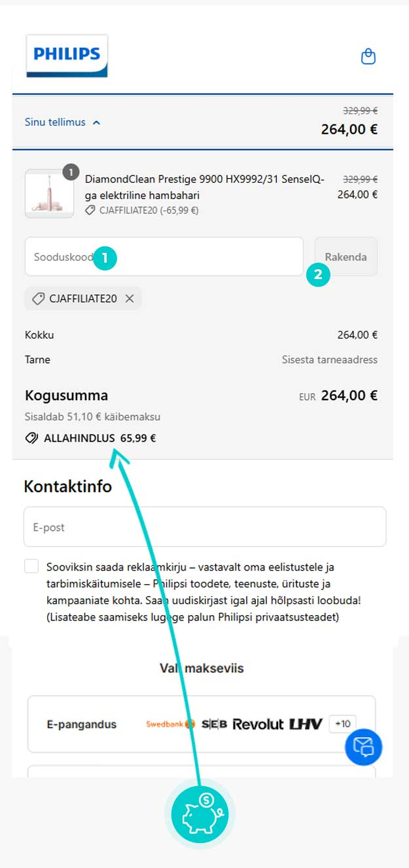
Task: Click the coupon tag icon beside CJAFFILIATE20 product discount
Action: [90, 210]
